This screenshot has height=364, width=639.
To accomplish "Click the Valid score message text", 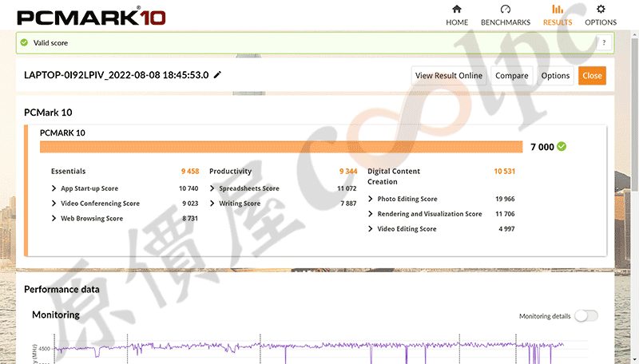I will click(x=50, y=43).
